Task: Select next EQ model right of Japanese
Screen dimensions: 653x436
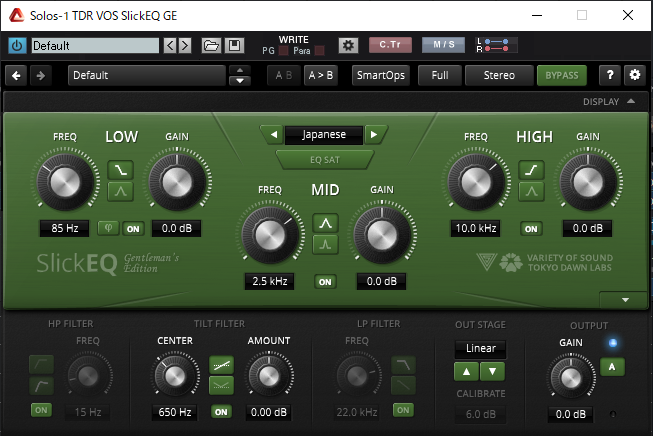Action: point(374,135)
